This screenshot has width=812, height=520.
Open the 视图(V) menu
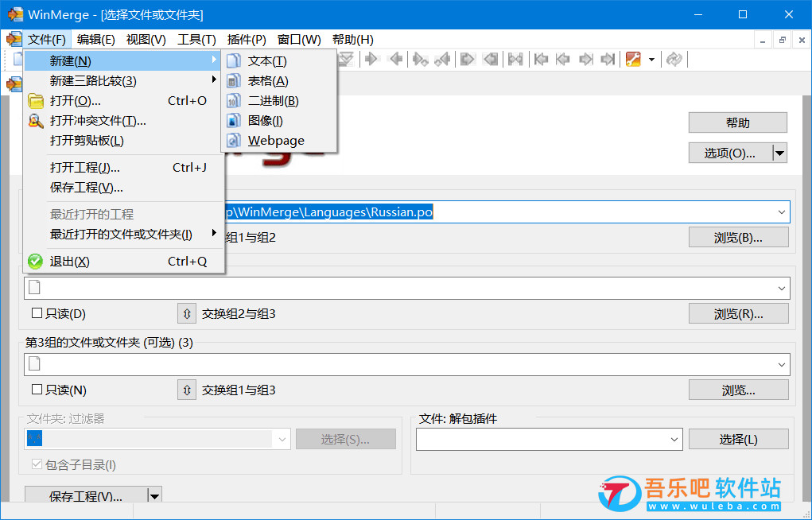click(x=146, y=40)
